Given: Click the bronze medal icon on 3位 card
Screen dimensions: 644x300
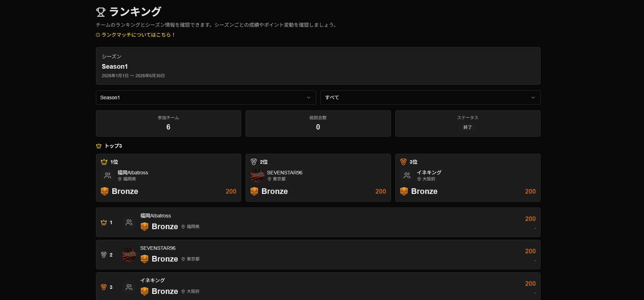Looking at the screenshot, I should pyautogui.click(x=403, y=162).
